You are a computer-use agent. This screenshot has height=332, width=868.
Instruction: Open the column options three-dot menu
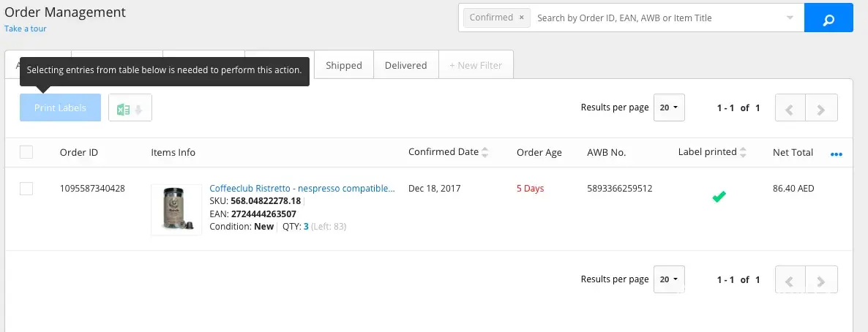click(x=837, y=154)
